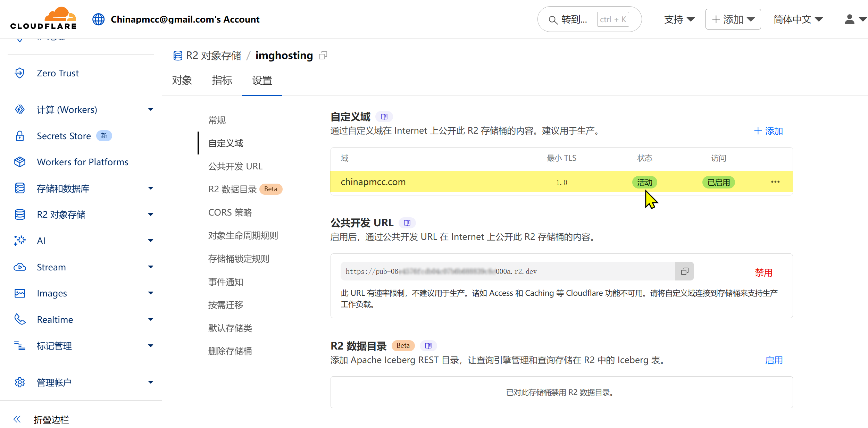The width and height of the screenshot is (868, 428).
Task: Expand the Workers compute sidebar section
Action: 150,110
